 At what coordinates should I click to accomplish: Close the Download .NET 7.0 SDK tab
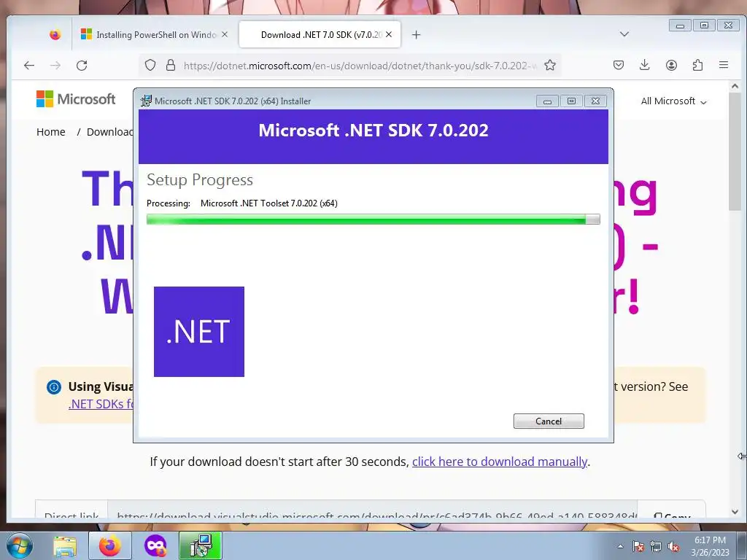coord(389,34)
